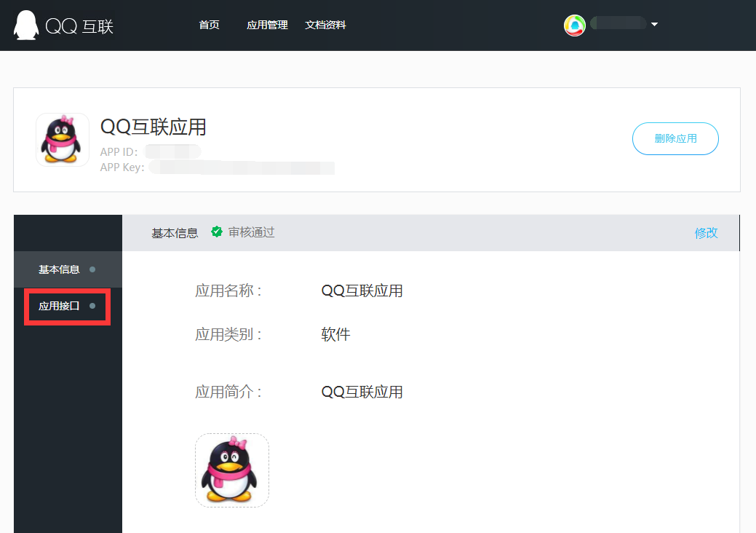Screen dimensions: 756x533
Task: Click the 应用类别 value 软件
Action: 335,334
